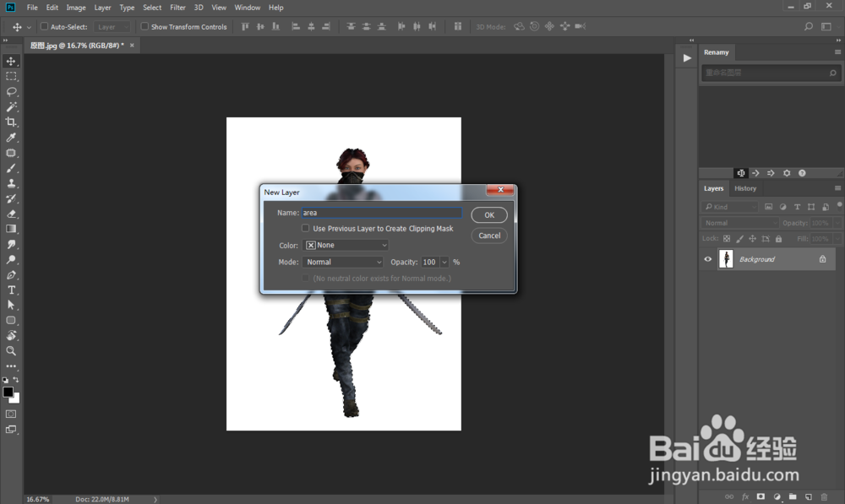Select the Gradient tool

(x=11, y=229)
